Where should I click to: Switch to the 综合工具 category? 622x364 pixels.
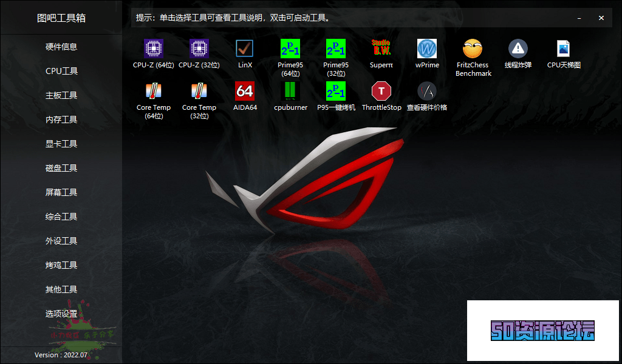[61, 217]
